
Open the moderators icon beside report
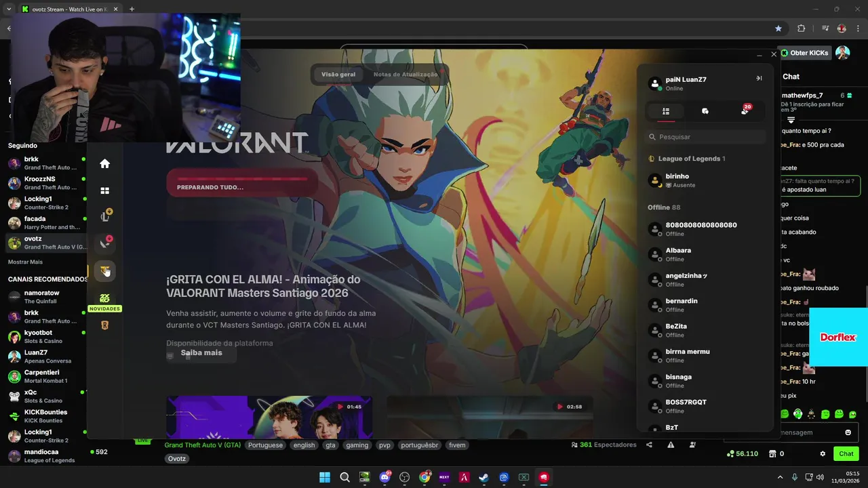(x=692, y=445)
